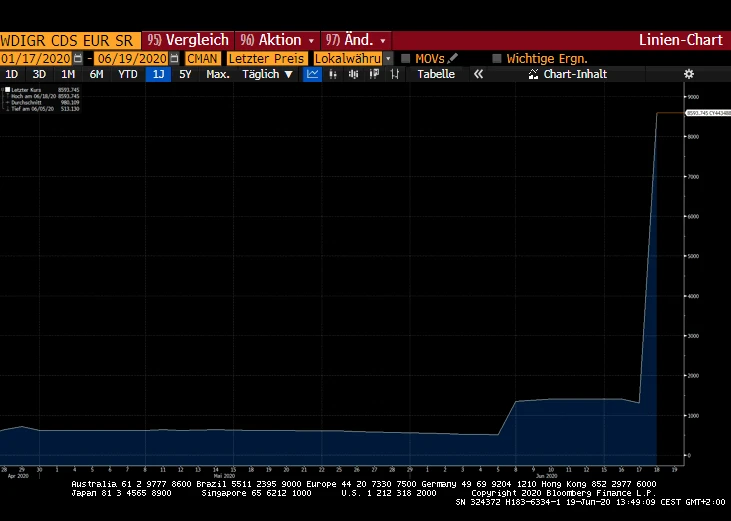Click the Tabelle button
The image size is (731, 521).
[436, 74]
